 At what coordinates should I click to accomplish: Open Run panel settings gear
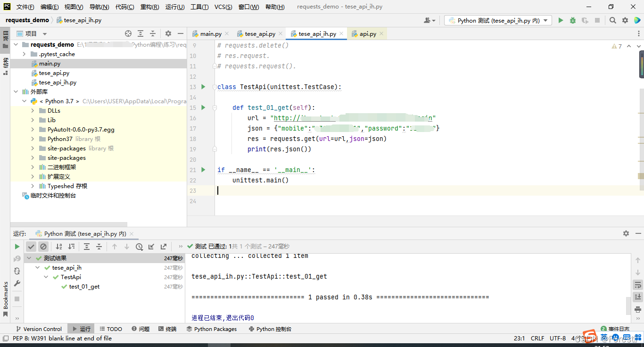tap(626, 233)
